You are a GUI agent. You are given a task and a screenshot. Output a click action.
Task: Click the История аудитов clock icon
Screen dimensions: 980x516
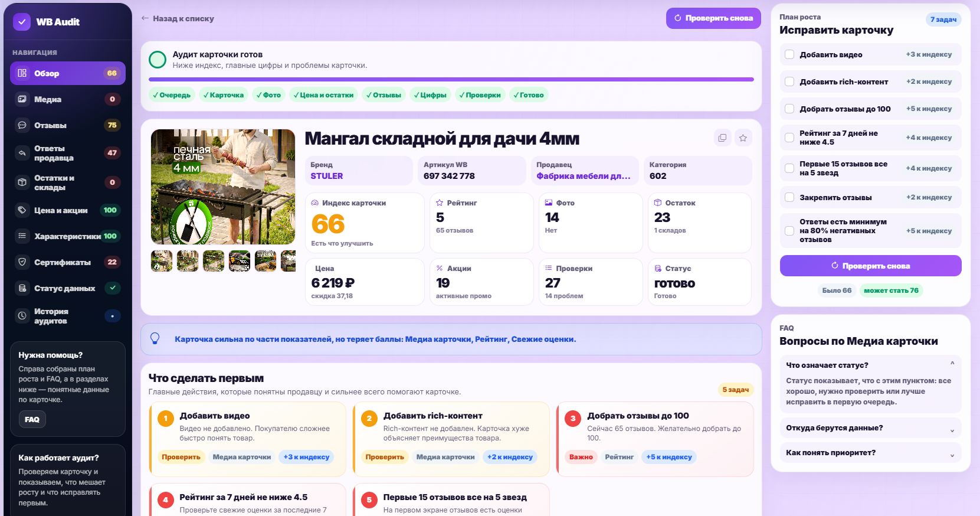tap(22, 316)
